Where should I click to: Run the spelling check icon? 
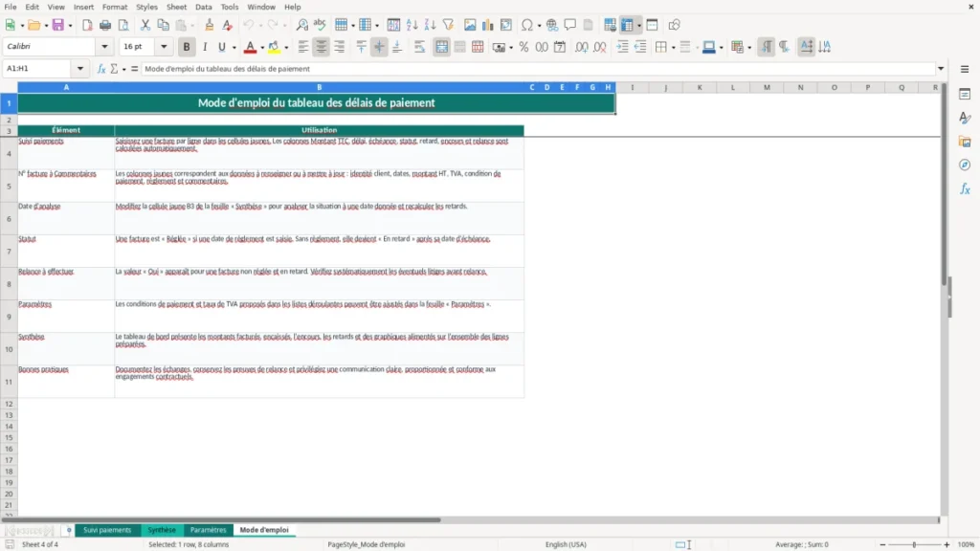click(320, 25)
